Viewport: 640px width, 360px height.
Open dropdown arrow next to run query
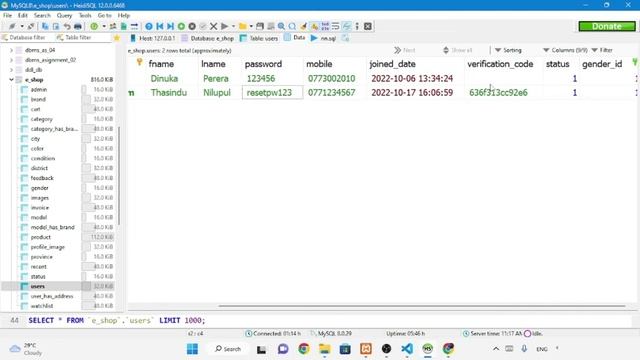click(233, 27)
